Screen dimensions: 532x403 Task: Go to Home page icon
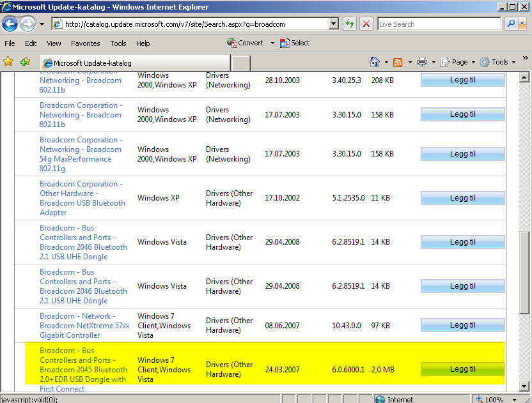coord(375,62)
